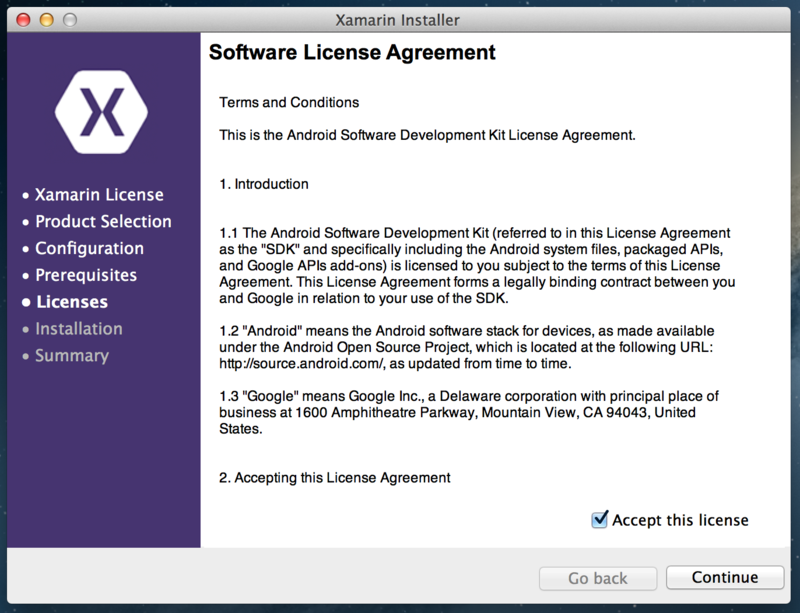Click paragraph 1.1 about Android SDK

(x=477, y=265)
